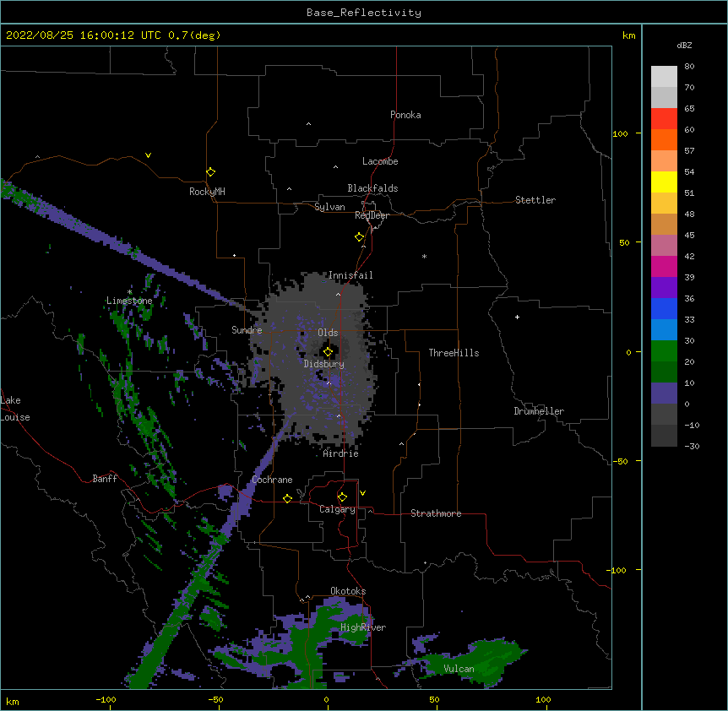The image size is (728, 711).
Task: Click the -50 tick on right axis
Action: pyautogui.click(x=620, y=461)
